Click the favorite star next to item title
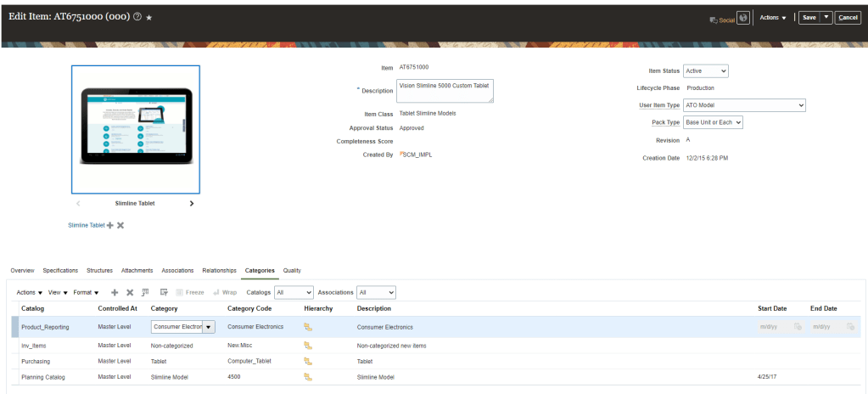Viewport: 868px width, 394px height. pos(149,17)
